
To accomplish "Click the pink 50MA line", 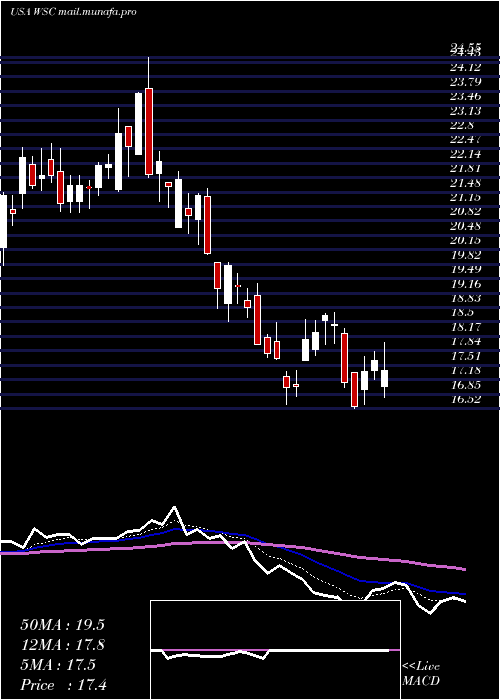I will click(x=233, y=543).
